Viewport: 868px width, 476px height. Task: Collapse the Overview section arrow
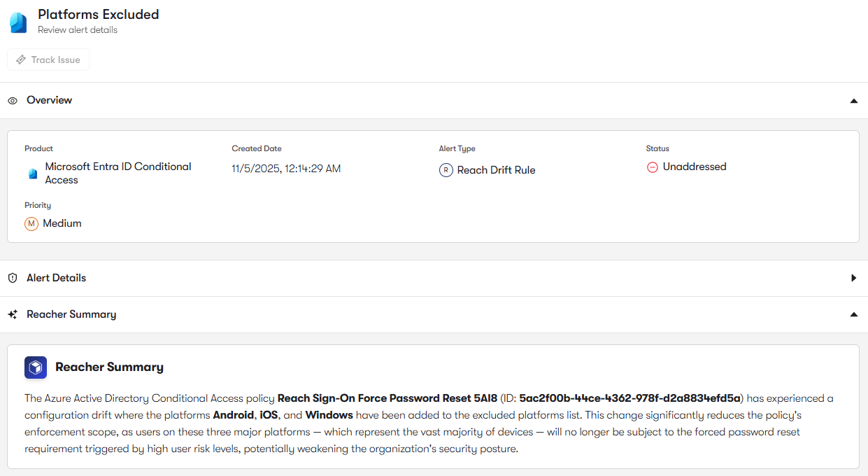pos(853,101)
